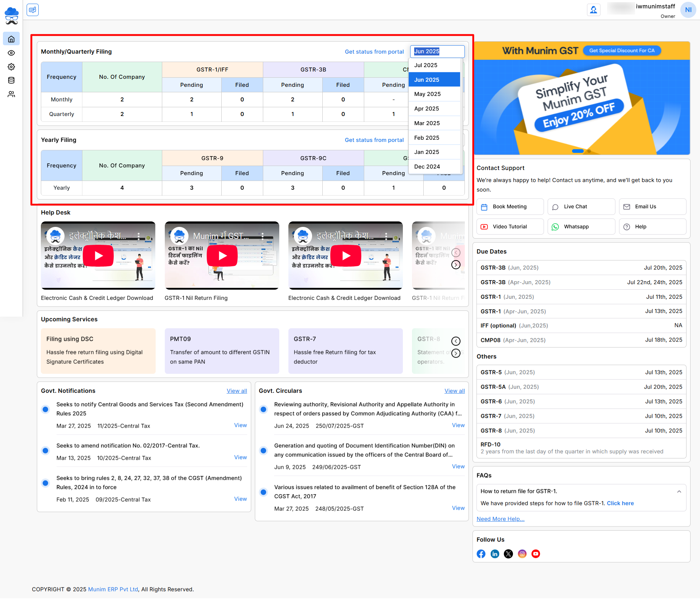Select May 2025 from month list
This screenshot has height=599, width=700.
434,94
